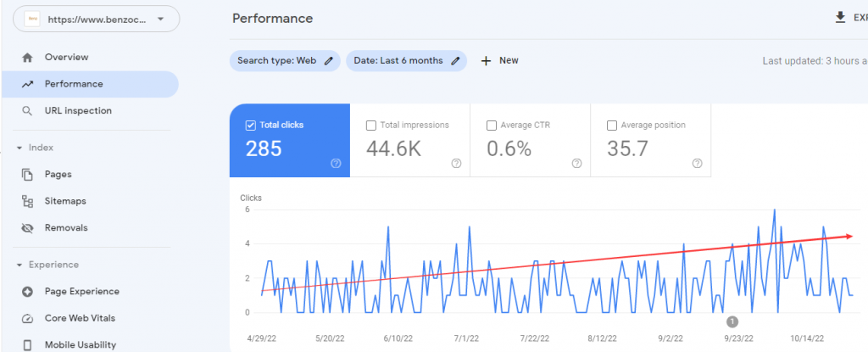Screen dimensions: 868x352
Task: Click the URL inspection magnifier icon
Action: pyautogui.click(x=27, y=111)
